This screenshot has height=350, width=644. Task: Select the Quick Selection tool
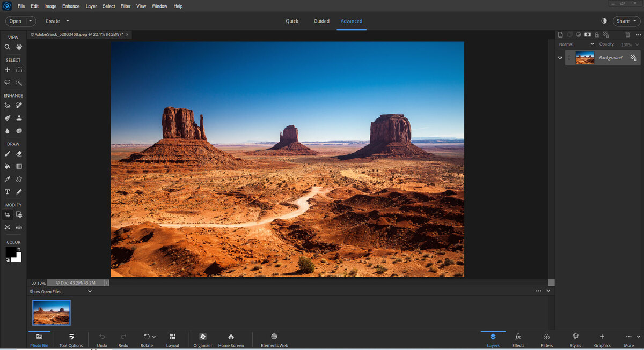19,83
